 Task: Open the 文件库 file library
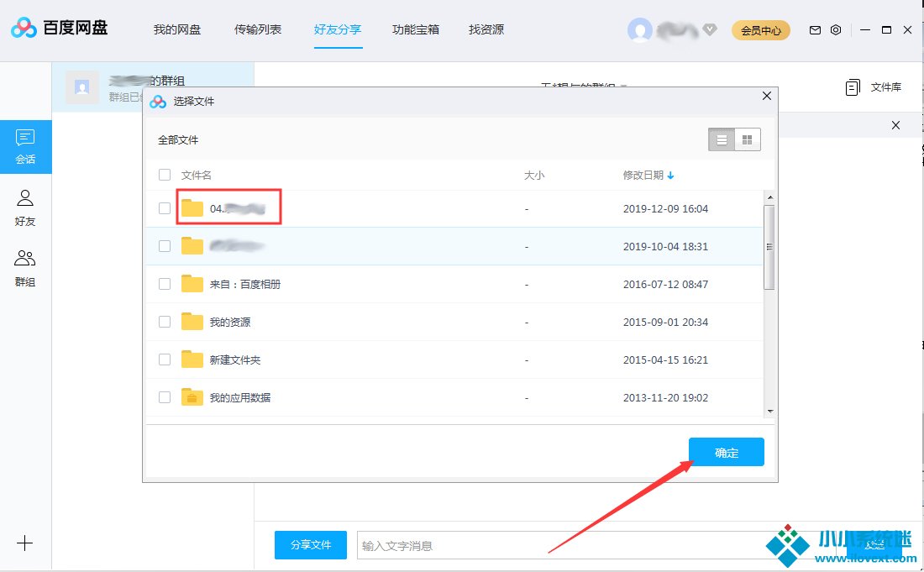tap(874, 87)
